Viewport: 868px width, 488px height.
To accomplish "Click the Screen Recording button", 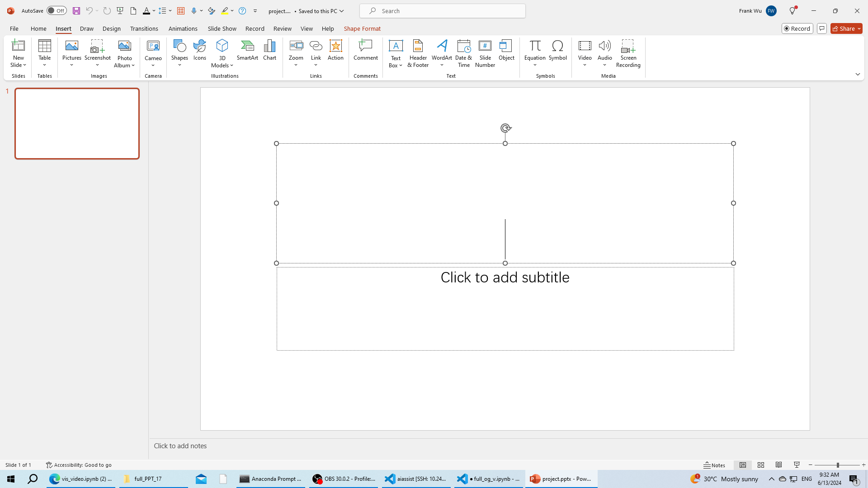I will 628,53.
